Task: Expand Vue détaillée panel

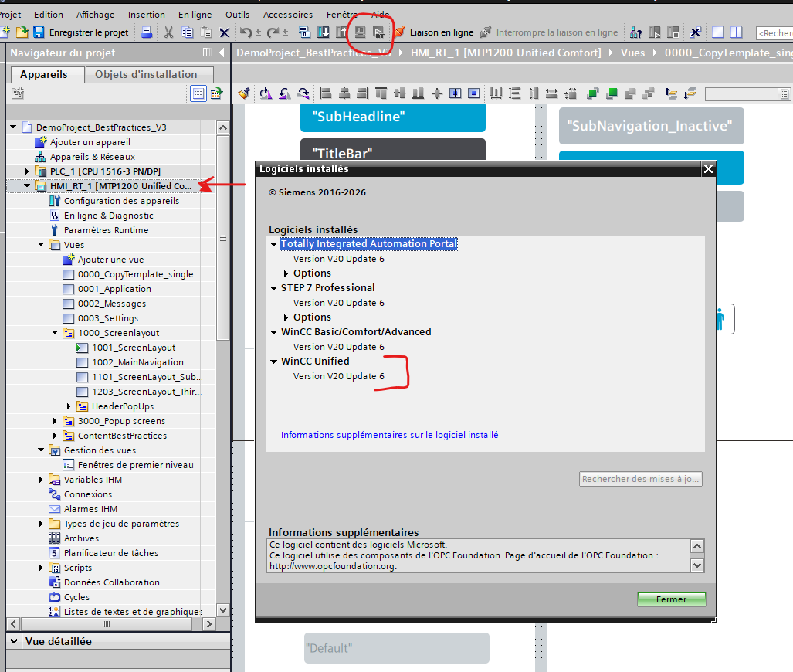Action: (x=14, y=640)
